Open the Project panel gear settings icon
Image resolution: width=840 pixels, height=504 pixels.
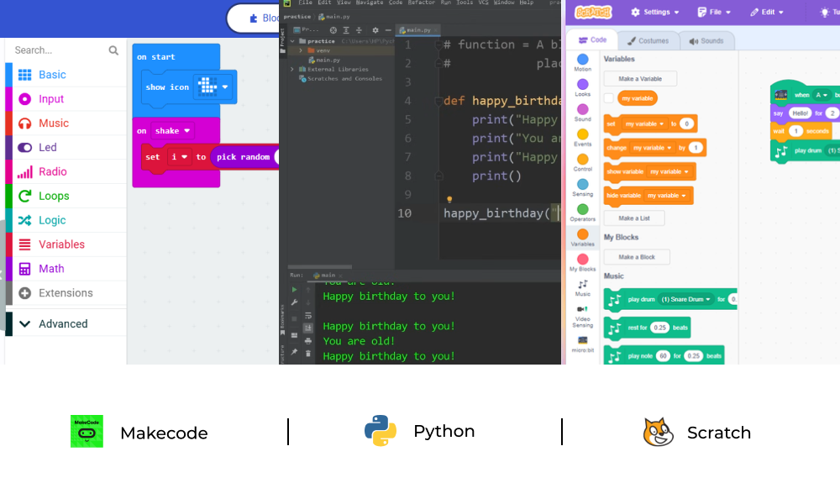[x=375, y=30]
